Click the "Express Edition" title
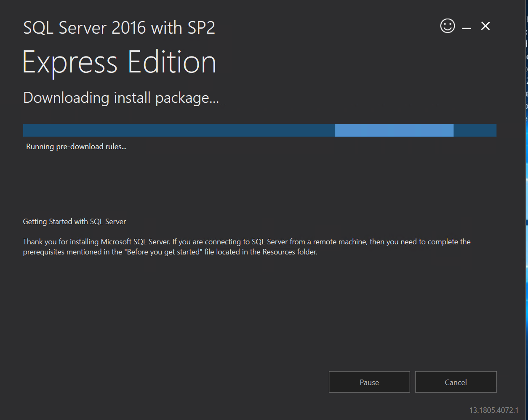The height and width of the screenshot is (420, 528). [120, 62]
